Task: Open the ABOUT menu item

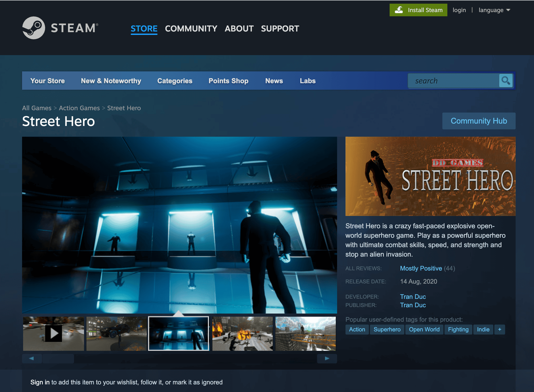Action: (239, 29)
